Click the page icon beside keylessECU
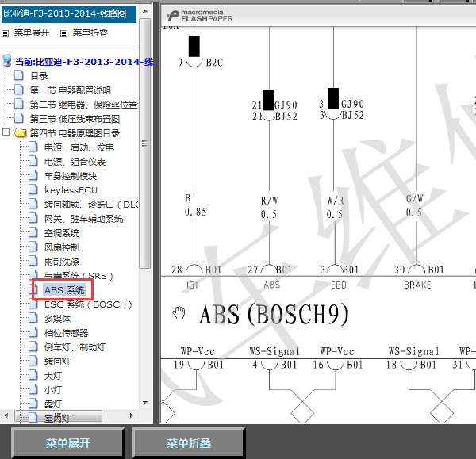476x459 pixels. click(x=33, y=189)
